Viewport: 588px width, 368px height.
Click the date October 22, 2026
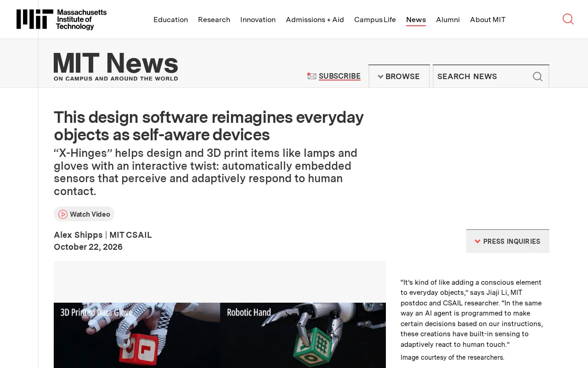click(88, 247)
